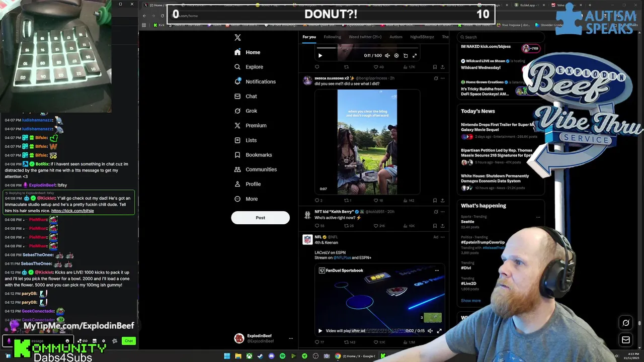Unmute the FanDuel ad video
The width and height of the screenshot is (644, 362).
pos(430,331)
